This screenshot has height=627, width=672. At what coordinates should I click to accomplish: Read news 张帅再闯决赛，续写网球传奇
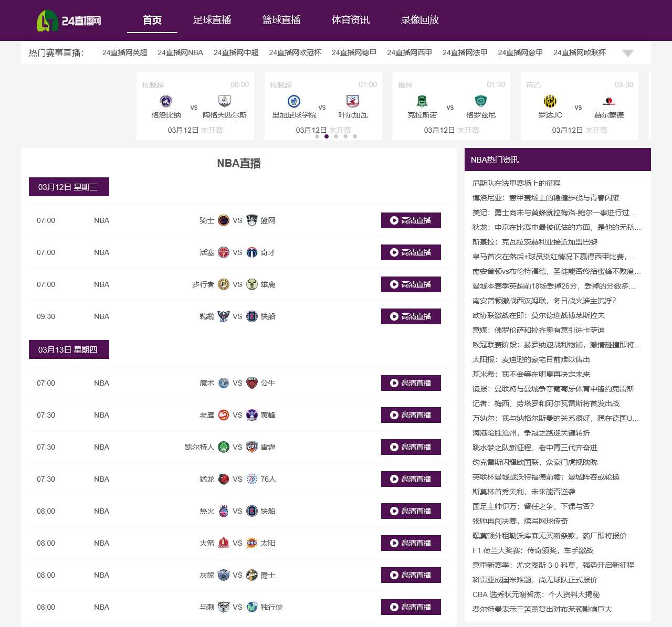(x=520, y=521)
